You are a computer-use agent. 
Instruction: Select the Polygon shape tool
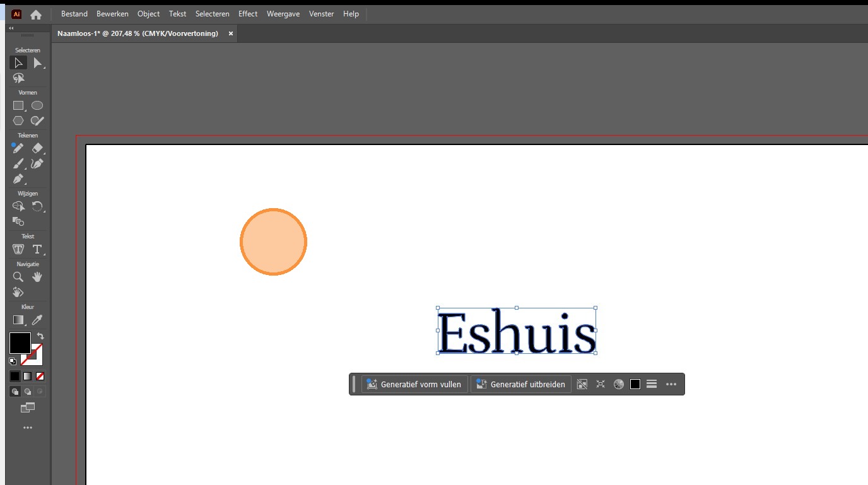[18, 120]
